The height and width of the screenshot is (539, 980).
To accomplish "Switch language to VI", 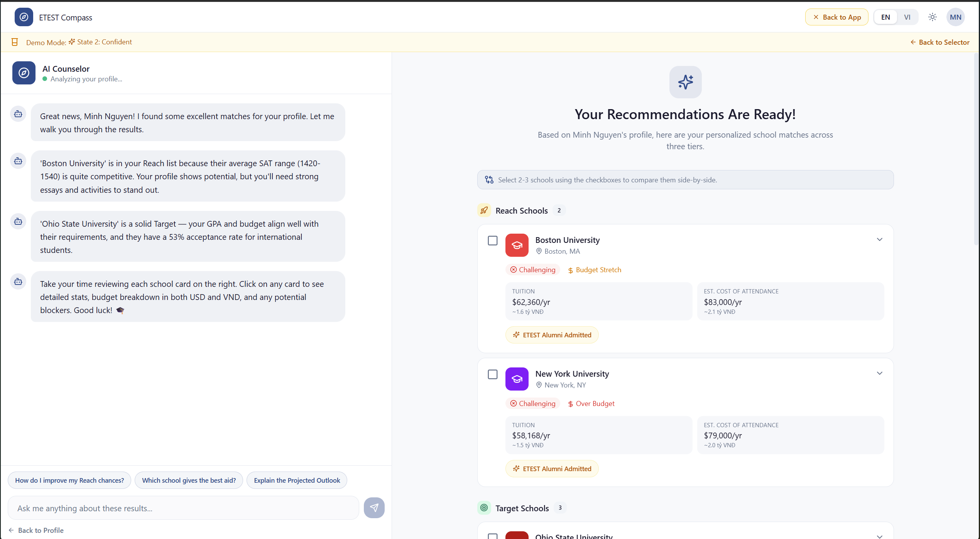I will (x=907, y=17).
